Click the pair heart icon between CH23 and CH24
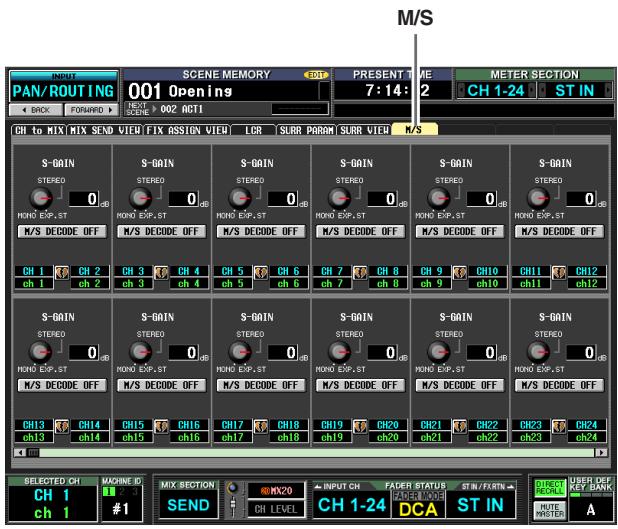The height and width of the screenshot is (529, 618). [559, 426]
